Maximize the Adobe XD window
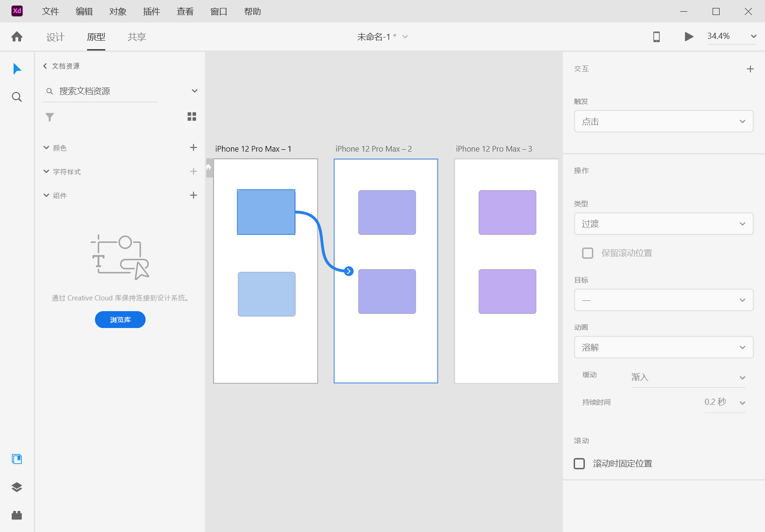765x532 pixels. (x=716, y=11)
